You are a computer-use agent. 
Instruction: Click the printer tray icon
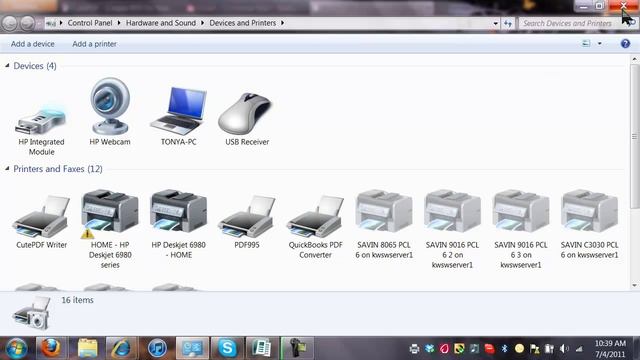(414, 348)
